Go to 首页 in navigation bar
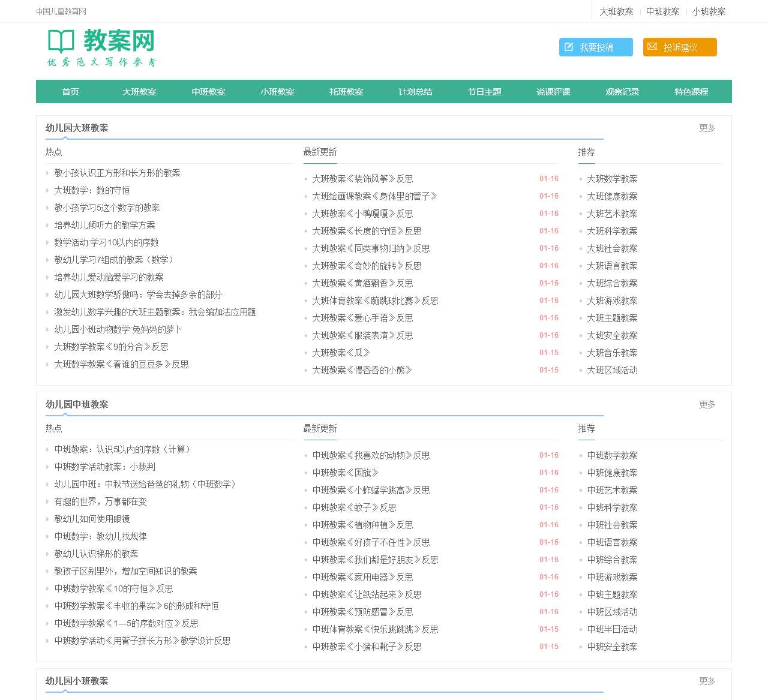Image resolution: width=768 pixels, height=700 pixels. (x=70, y=92)
